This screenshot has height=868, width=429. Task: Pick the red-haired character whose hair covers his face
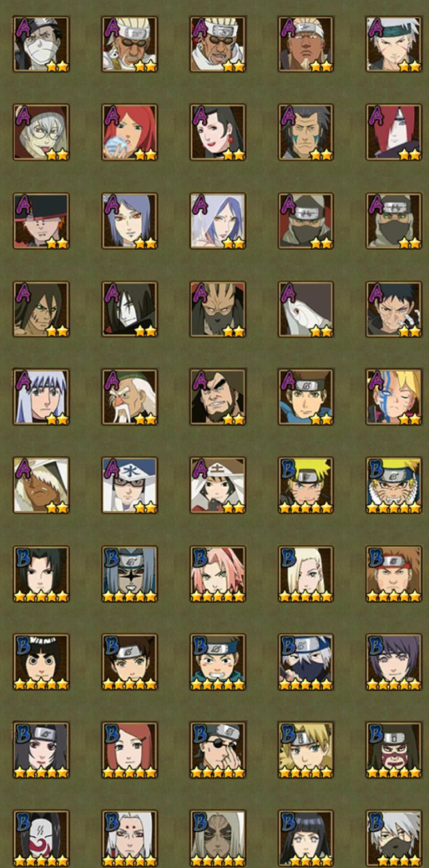tap(394, 132)
